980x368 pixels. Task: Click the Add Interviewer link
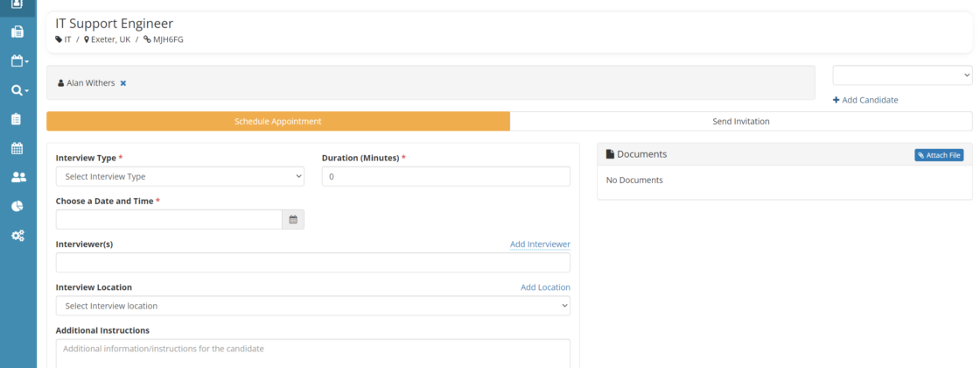[x=540, y=244]
